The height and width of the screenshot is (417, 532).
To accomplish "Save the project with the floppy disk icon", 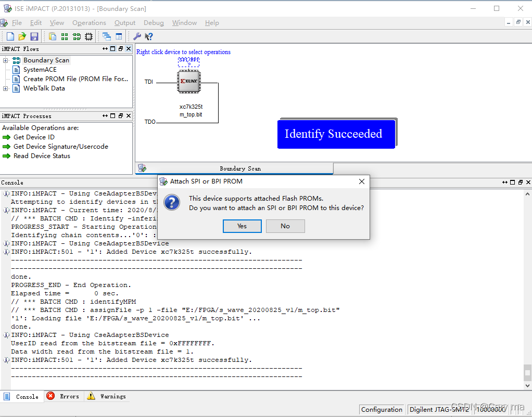I will (x=34, y=36).
